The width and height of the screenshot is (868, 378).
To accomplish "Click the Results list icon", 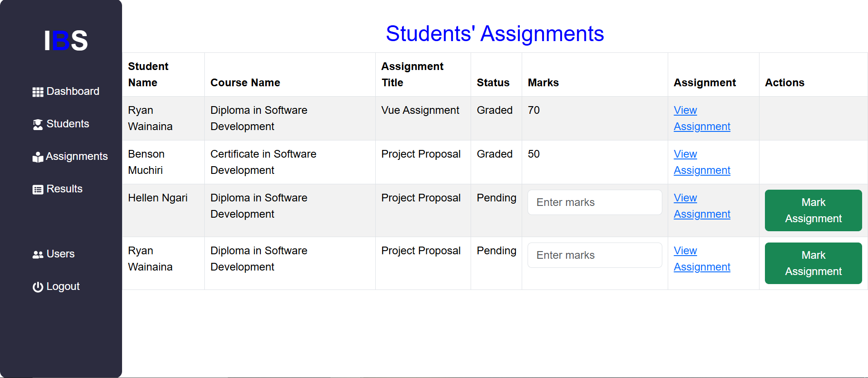I will (38, 190).
